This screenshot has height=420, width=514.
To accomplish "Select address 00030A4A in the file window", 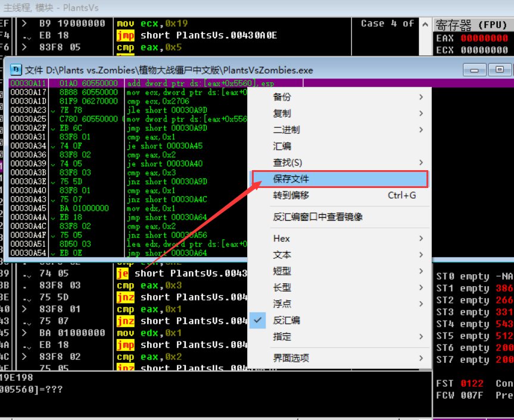I will [29, 217].
